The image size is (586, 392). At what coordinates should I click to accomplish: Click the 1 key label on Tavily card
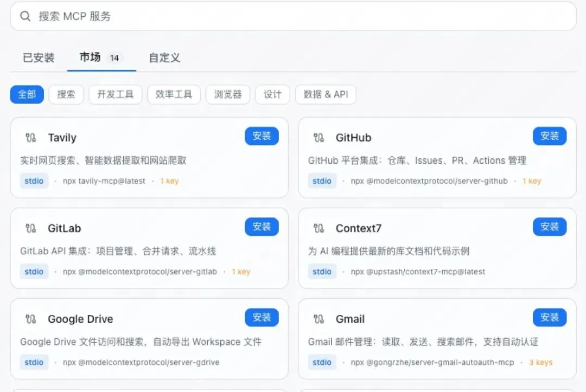pos(169,181)
